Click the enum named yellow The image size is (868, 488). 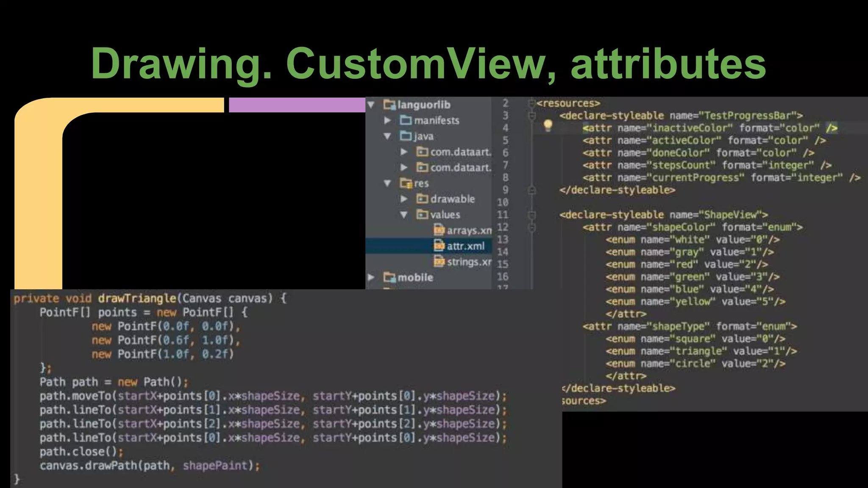[x=696, y=302]
